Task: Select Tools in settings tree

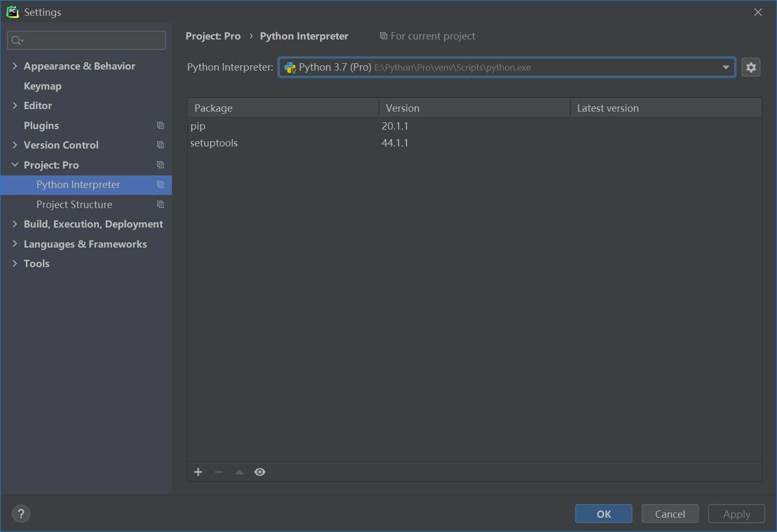Action: click(36, 263)
